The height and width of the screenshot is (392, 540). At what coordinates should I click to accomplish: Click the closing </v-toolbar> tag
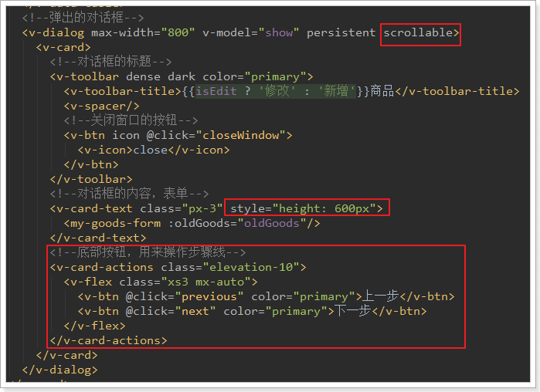(91, 179)
